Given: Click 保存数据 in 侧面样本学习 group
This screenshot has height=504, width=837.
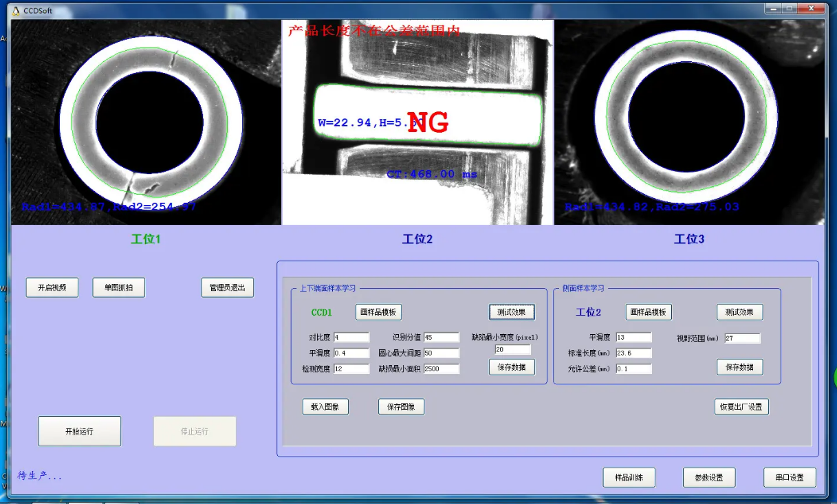Looking at the screenshot, I should tap(740, 367).
